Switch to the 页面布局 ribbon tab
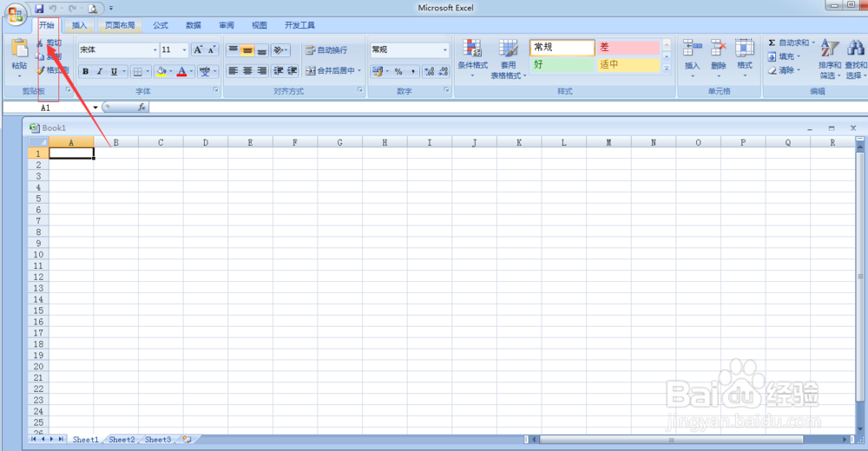The height and width of the screenshot is (451, 868). tap(120, 25)
